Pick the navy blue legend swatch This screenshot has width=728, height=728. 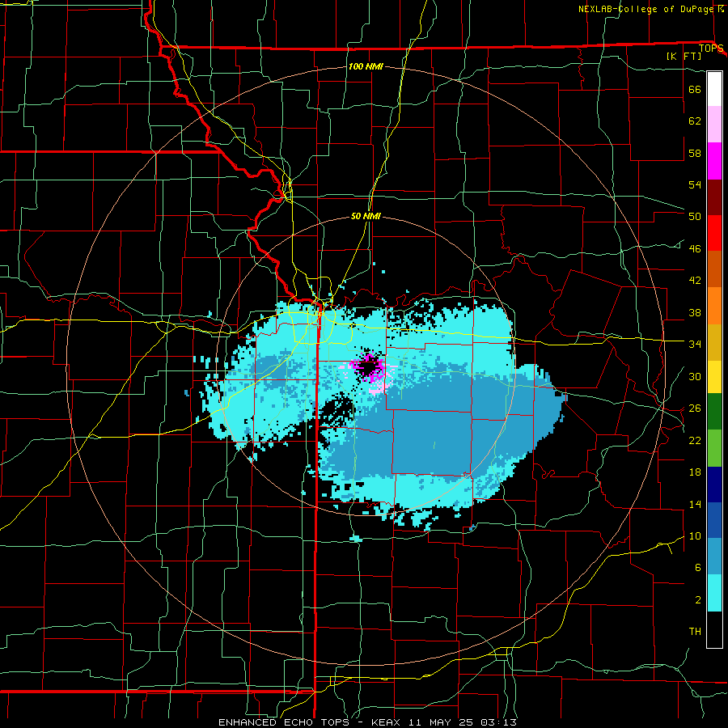click(x=714, y=485)
